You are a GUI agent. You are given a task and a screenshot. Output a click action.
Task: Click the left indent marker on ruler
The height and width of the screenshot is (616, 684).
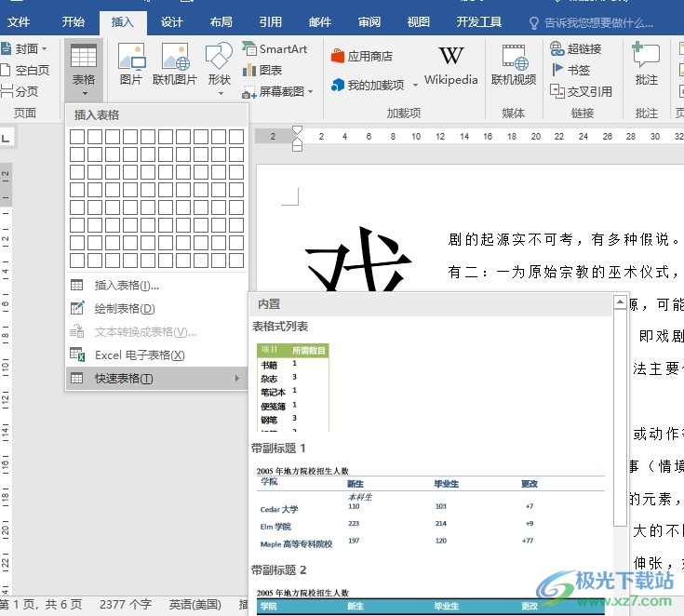[297, 147]
